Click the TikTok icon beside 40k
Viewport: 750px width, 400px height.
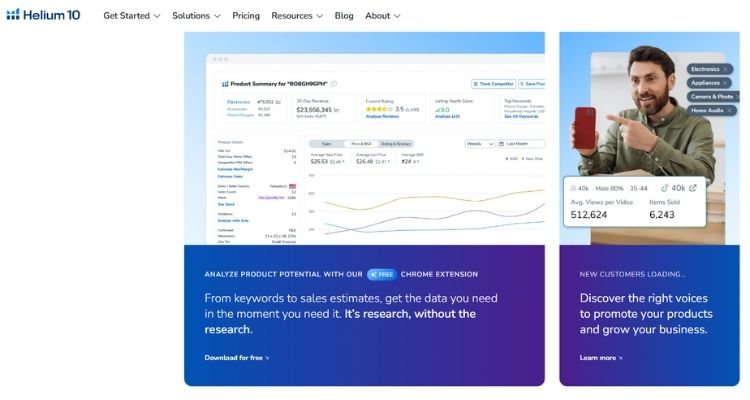(x=666, y=187)
